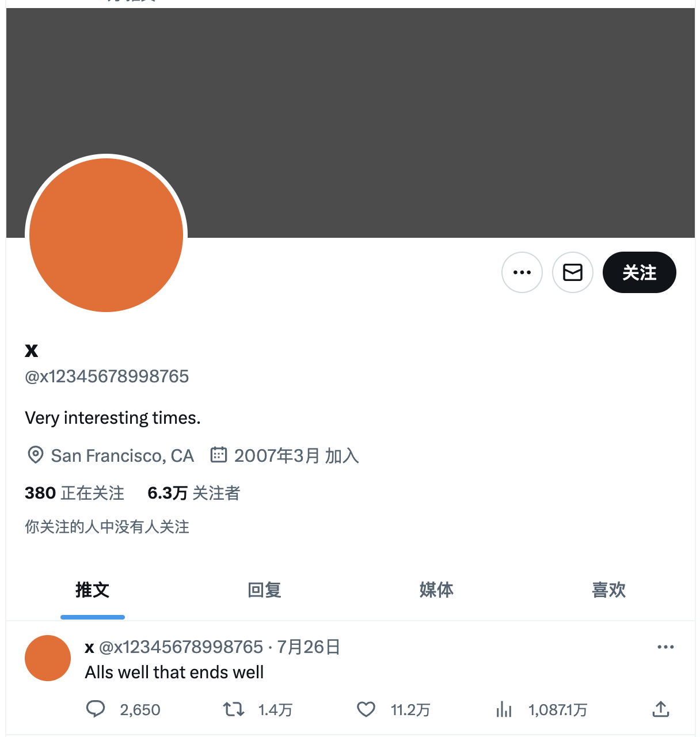Open the 380 正在关注 following list
The height and width of the screenshot is (737, 700).
pyautogui.click(x=74, y=493)
